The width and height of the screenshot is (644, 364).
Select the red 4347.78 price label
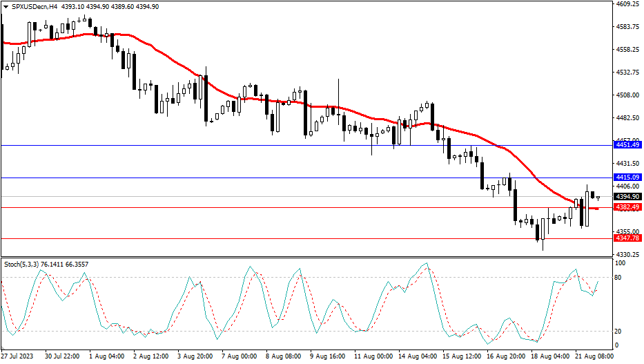627,238
